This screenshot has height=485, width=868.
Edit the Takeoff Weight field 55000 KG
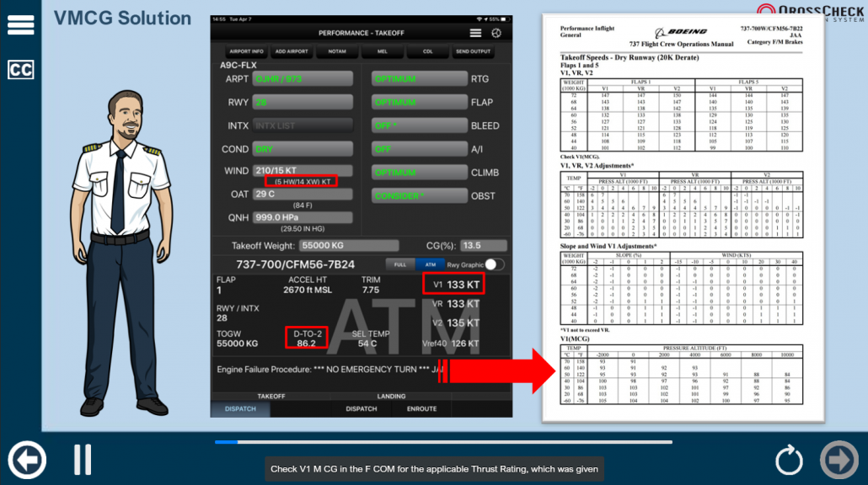click(349, 246)
